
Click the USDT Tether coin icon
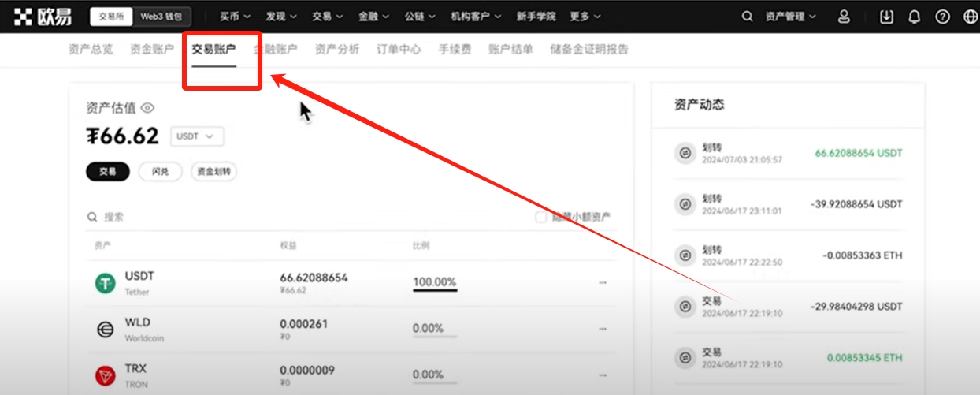106,284
